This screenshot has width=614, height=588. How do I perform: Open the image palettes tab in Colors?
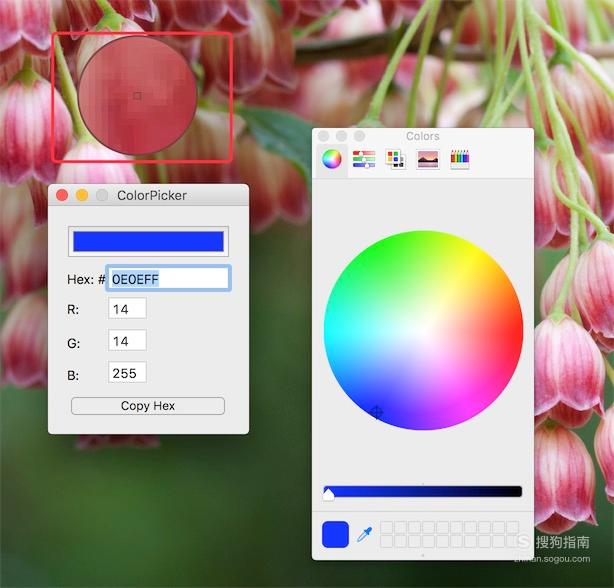(x=428, y=159)
